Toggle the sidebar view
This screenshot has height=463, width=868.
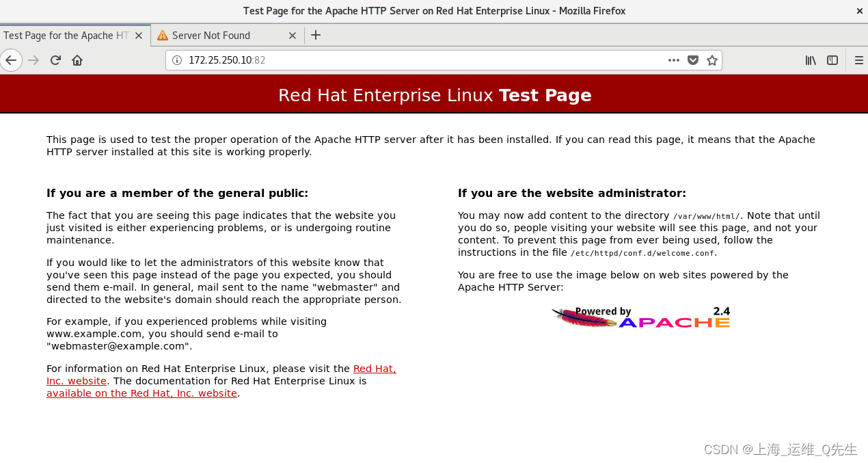click(x=832, y=60)
